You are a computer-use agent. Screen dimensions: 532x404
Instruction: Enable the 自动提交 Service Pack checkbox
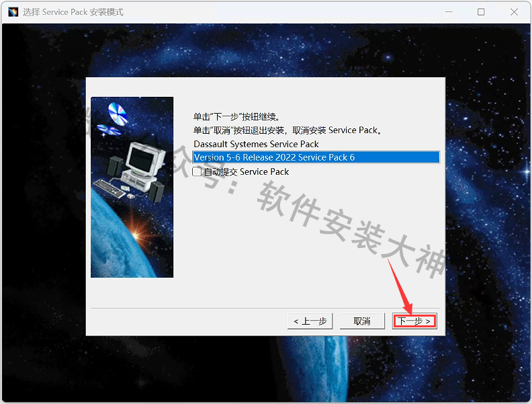coord(197,171)
